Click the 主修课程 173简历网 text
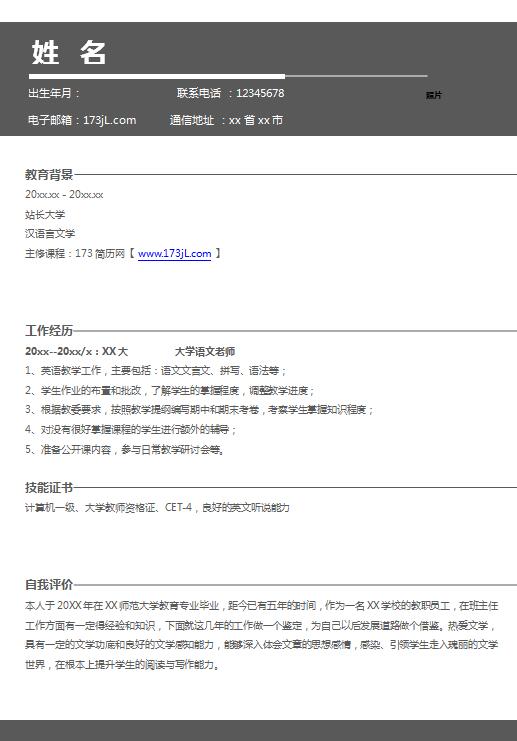Viewport: 517px width, 741px height. (x=75, y=254)
